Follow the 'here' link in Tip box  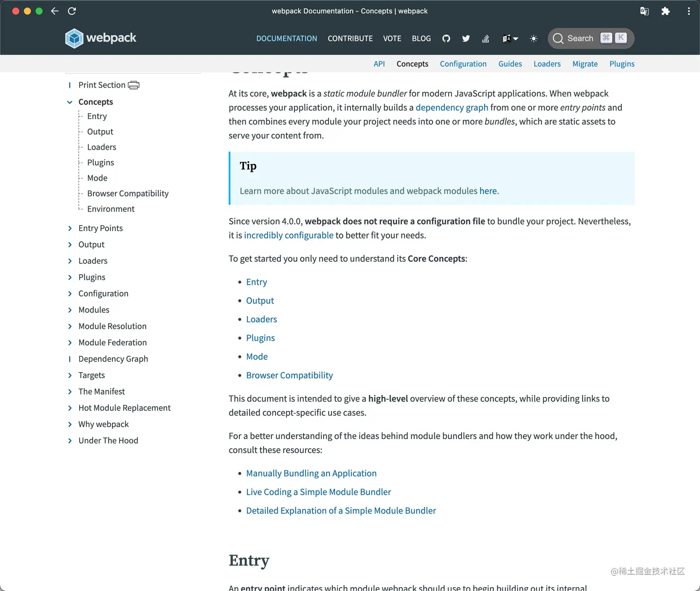click(488, 191)
